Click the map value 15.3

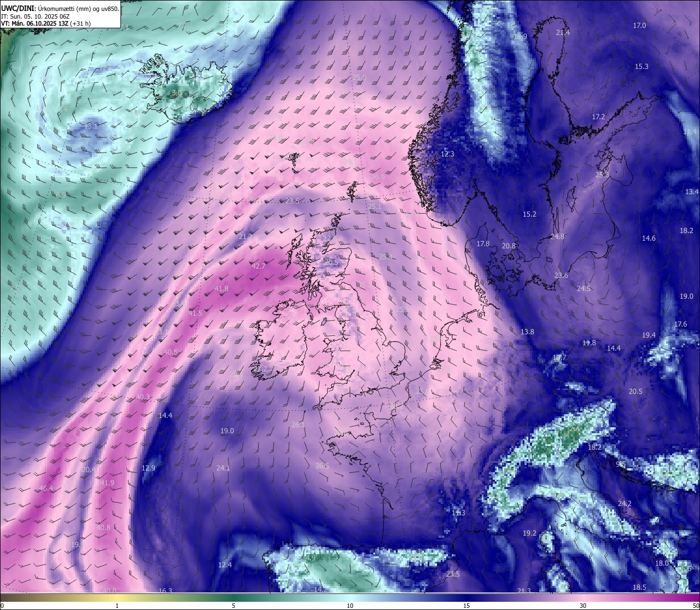coord(641,66)
